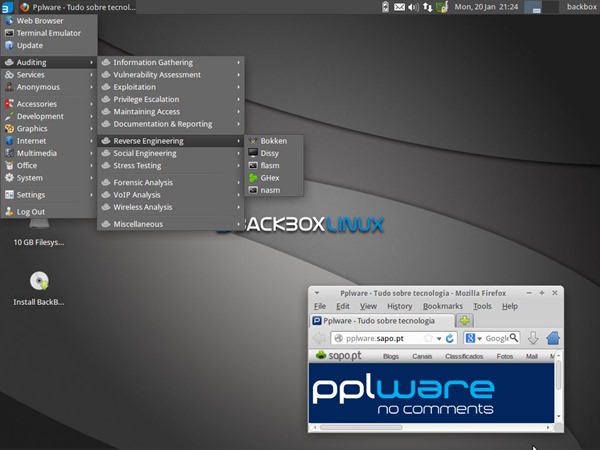Image resolution: width=600 pixels, height=450 pixels.
Task: Launch flasm from the submenu
Action: coord(274,165)
